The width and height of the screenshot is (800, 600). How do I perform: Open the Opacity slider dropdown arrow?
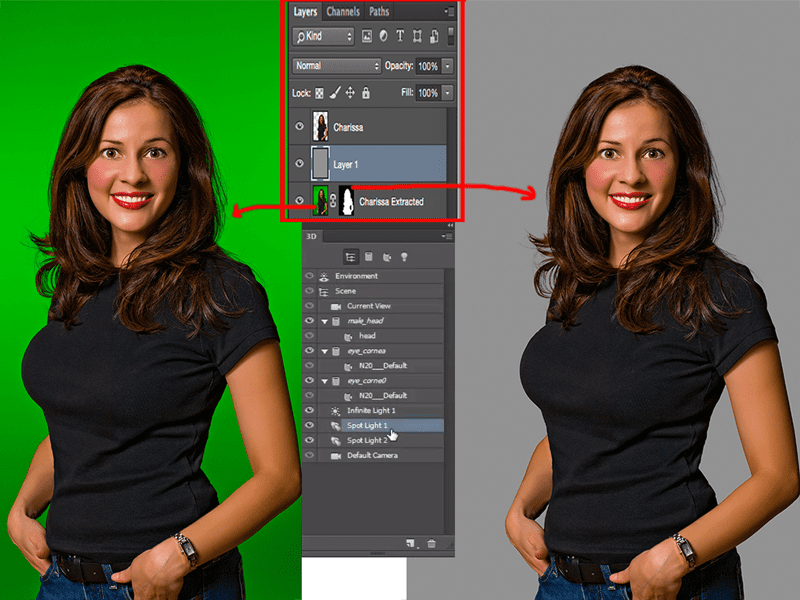447,66
